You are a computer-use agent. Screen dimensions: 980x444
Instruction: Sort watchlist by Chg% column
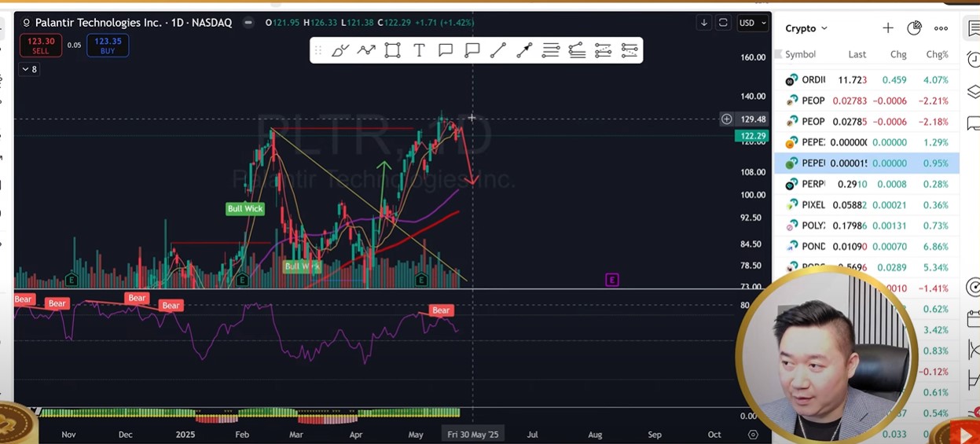click(x=938, y=54)
